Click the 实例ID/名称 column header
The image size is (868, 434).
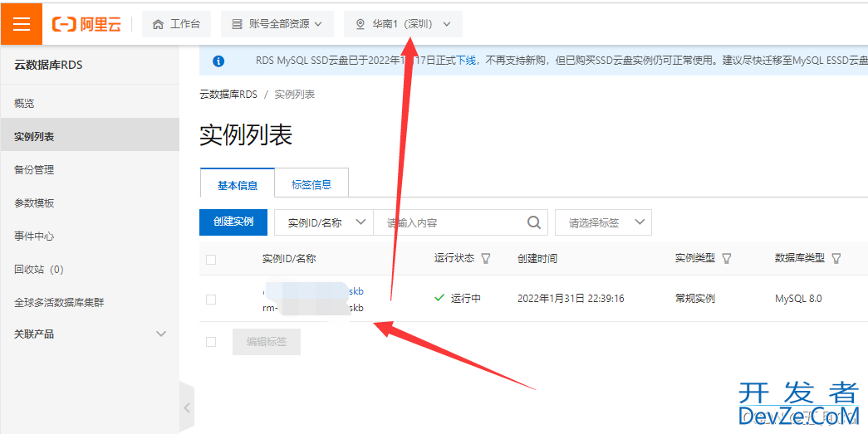click(289, 258)
